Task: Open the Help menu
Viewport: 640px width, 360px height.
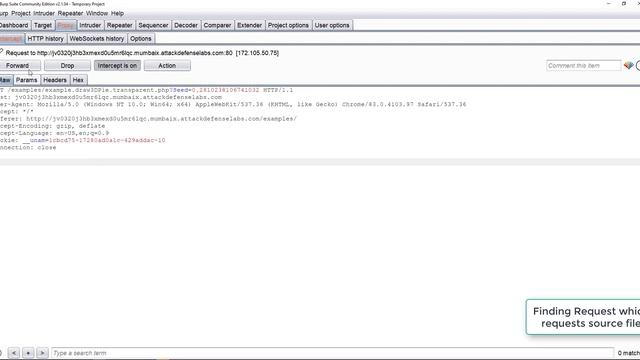Action: 118,13
